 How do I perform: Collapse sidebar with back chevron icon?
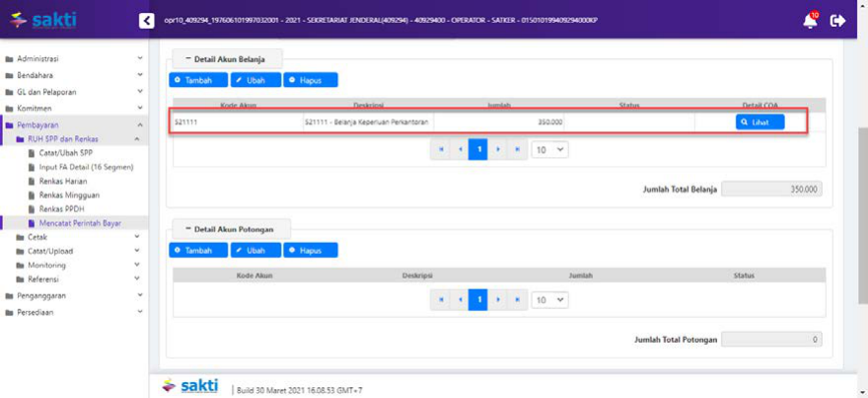click(x=147, y=21)
